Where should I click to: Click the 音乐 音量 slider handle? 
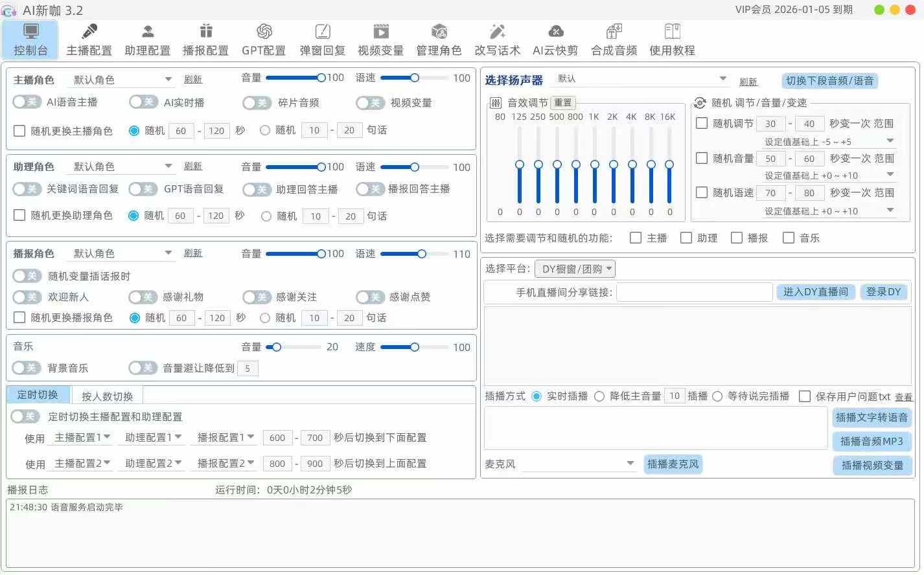tap(277, 347)
